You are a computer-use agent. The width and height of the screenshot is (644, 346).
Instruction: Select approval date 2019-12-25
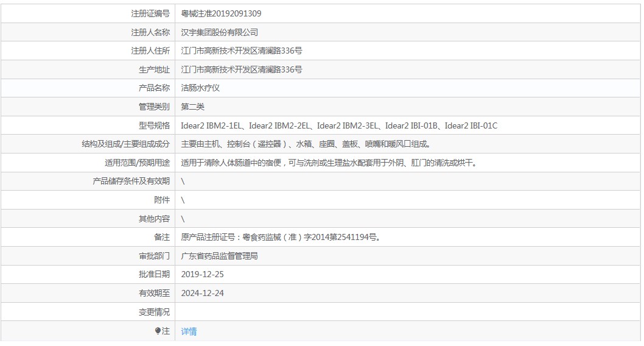click(203, 275)
